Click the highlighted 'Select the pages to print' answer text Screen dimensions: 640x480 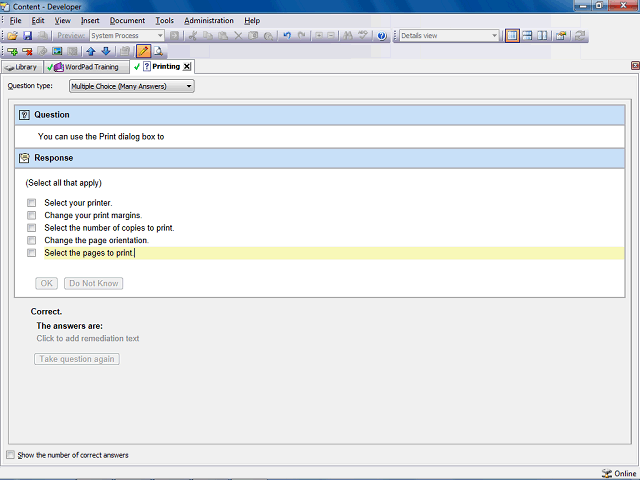(89, 253)
